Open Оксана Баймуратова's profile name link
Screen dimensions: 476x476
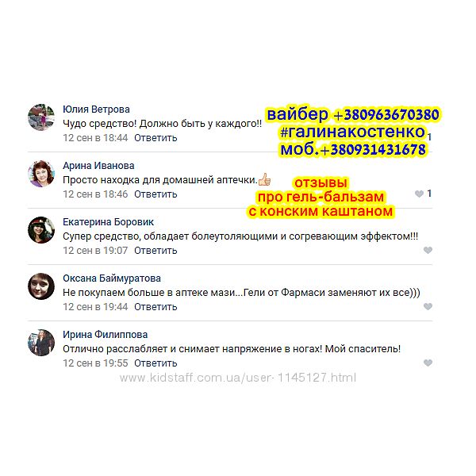(x=112, y=278)
